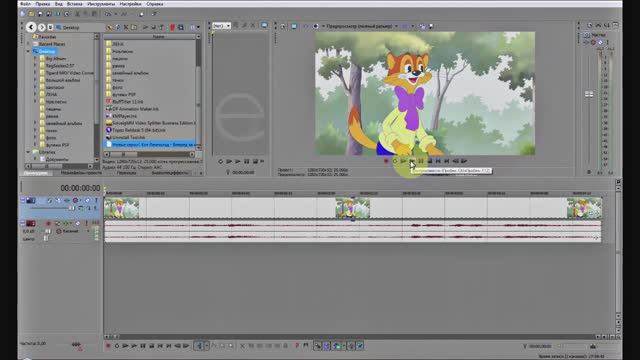Switch to the Медиафайлы проекта tab
Screen dimensions: 640x360
[x=81, y=173]
